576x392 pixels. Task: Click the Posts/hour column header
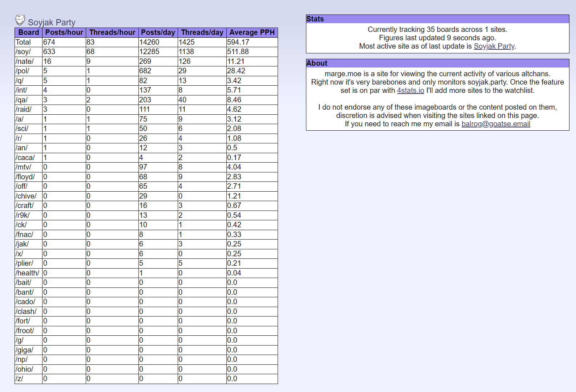click(x=64, y=33)
